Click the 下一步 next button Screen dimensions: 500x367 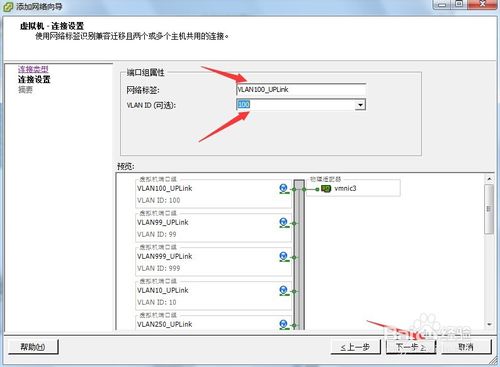point(411,347)
